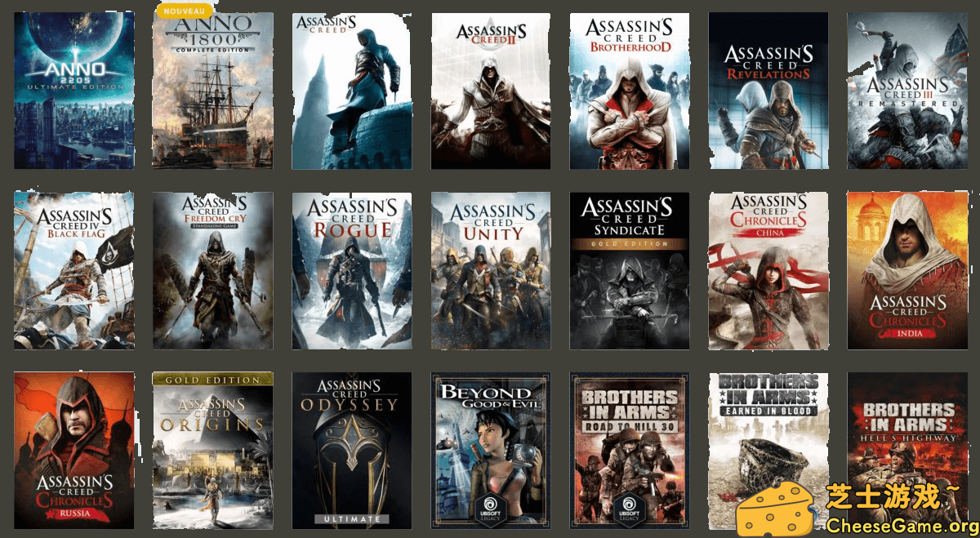This screenshot has width=980, height=538.
Task: Open Assassin's Creed Freedom Cry cover
Action: pyautogui.click(x=212, y=270)
